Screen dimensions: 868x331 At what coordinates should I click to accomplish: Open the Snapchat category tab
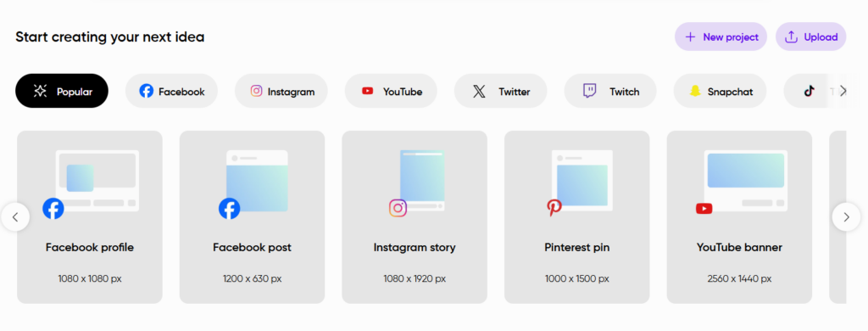[x=720, y=91]
